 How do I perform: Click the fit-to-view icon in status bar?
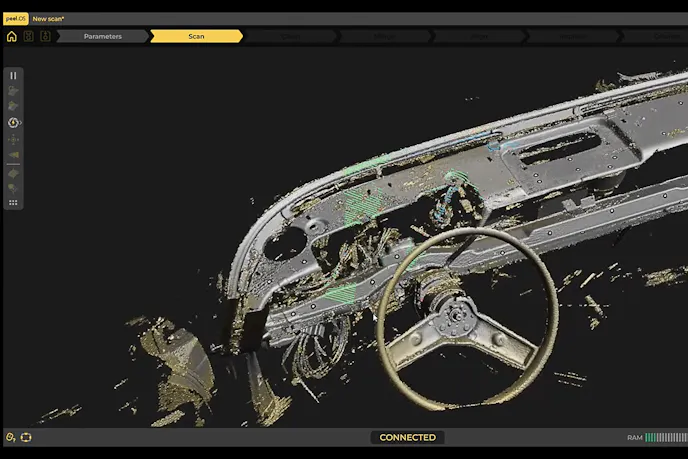26,437
